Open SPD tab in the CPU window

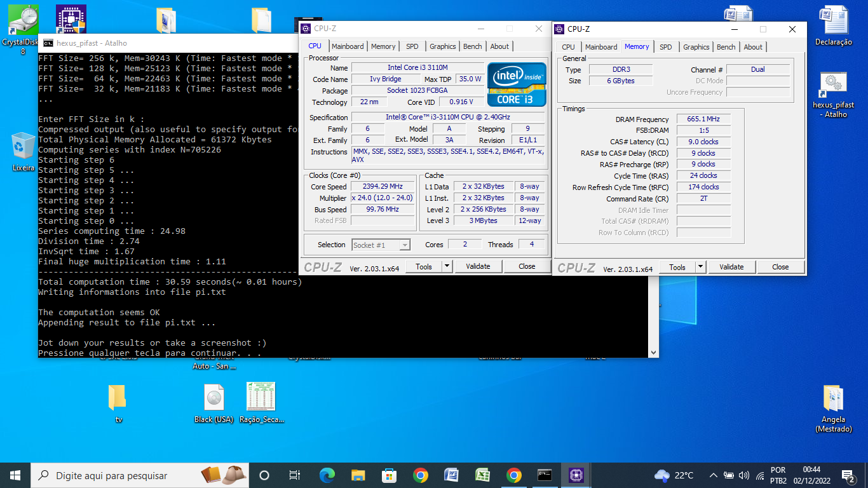point(412,46)
